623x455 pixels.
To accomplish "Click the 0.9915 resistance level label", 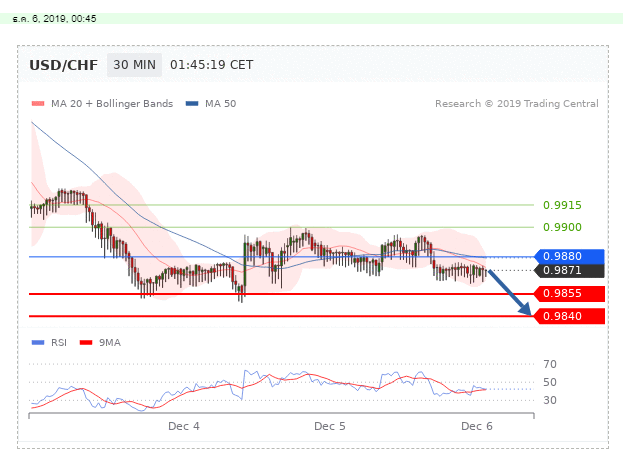I will 562,205.
